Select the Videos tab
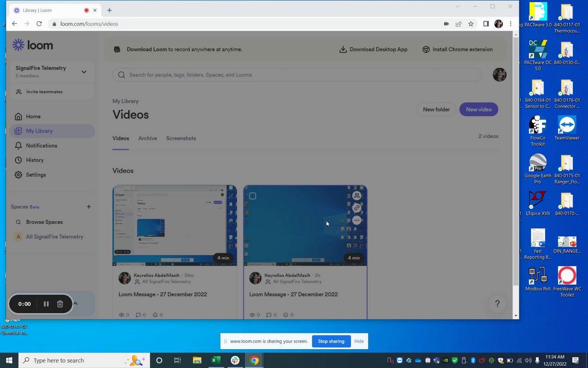 (121, 138)
